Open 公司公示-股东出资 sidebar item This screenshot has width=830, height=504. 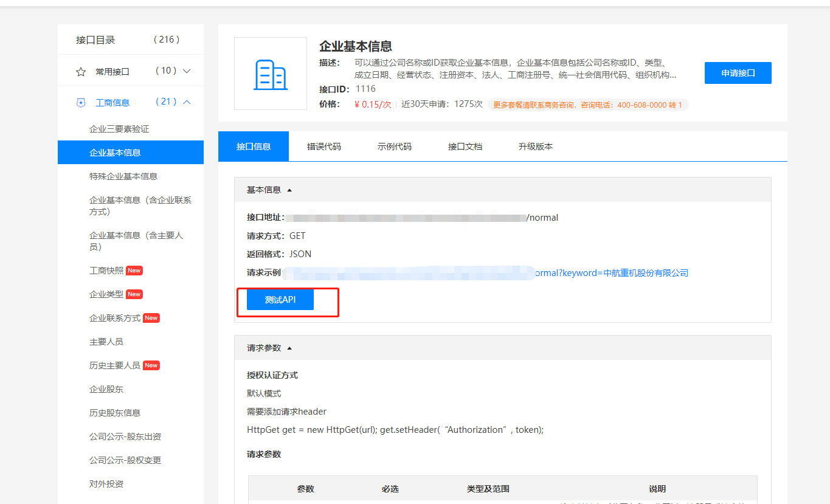pos(125,437)
